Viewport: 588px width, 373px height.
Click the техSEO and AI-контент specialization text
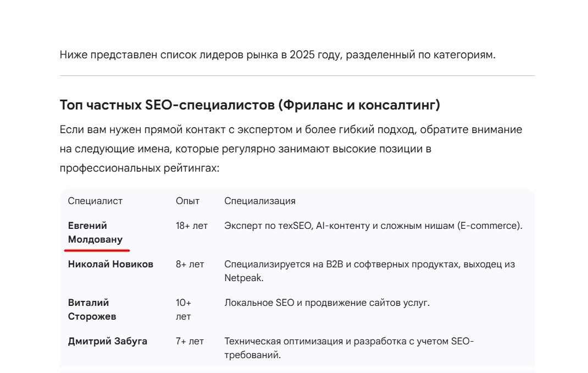[x=373, y=226]
